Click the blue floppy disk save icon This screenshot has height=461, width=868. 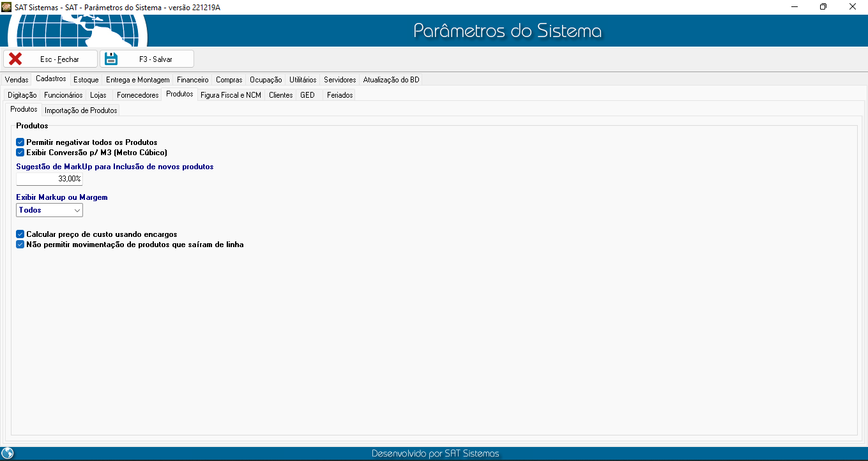pyautogui.click(x=111, y=59)
